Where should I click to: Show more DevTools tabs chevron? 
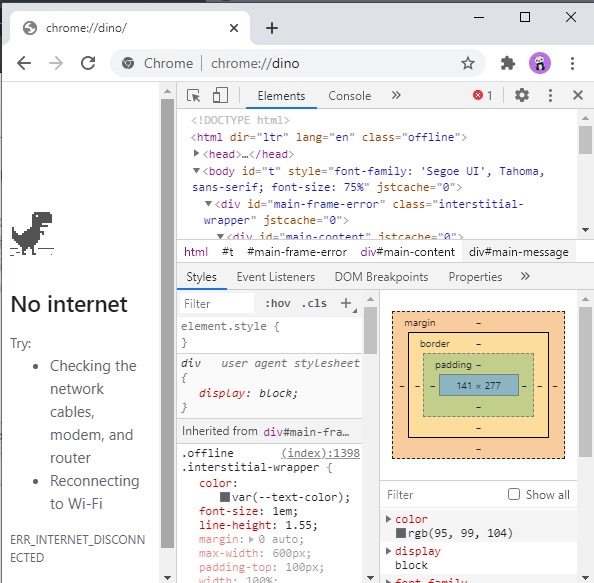pyautogui.click(x=396, y=95)
